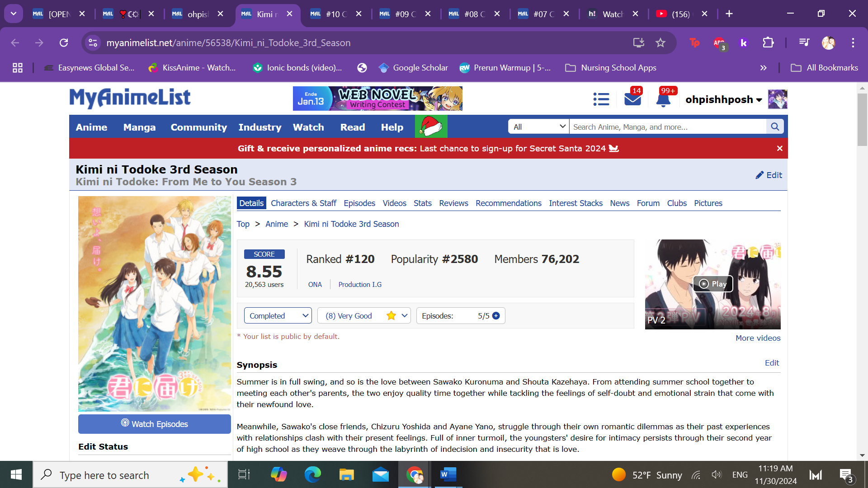Open the Very Good score dropdown
This screenshot has width=868, height=488.
[364, 316]
